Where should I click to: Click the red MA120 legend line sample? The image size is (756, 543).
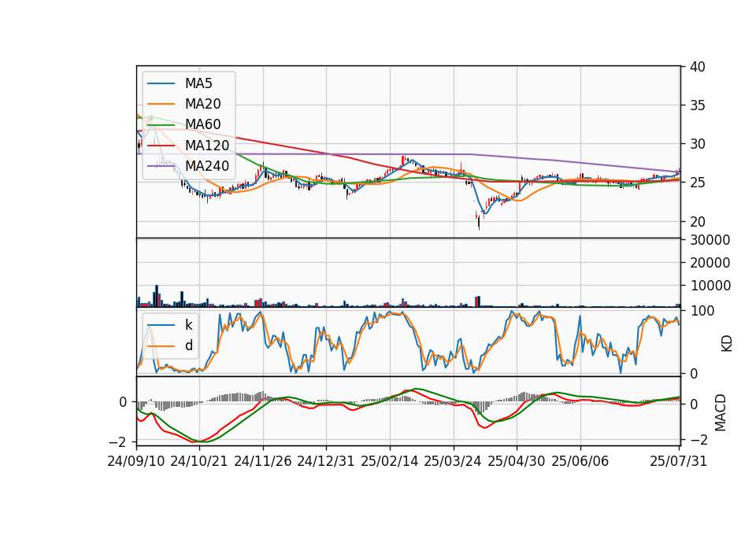click(x=161, y=146)
